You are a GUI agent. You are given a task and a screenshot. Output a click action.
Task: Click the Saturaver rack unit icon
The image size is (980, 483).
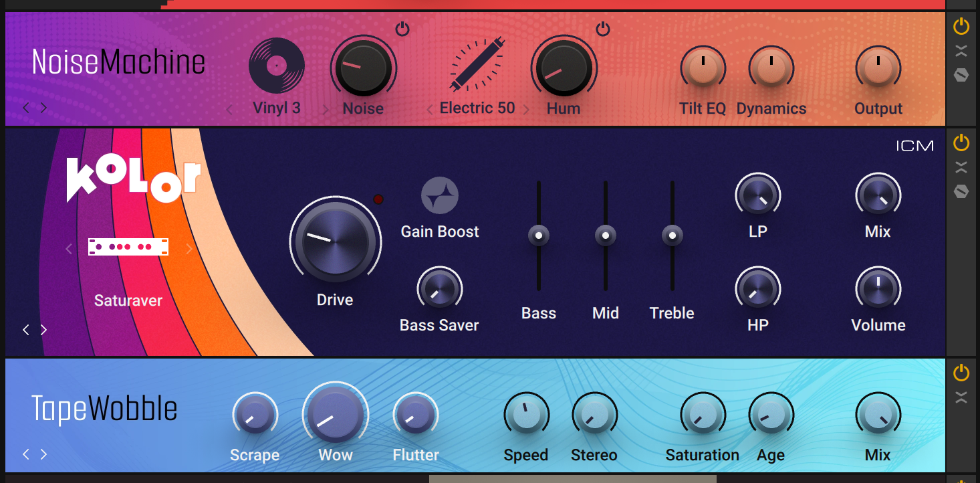(128, 247)
